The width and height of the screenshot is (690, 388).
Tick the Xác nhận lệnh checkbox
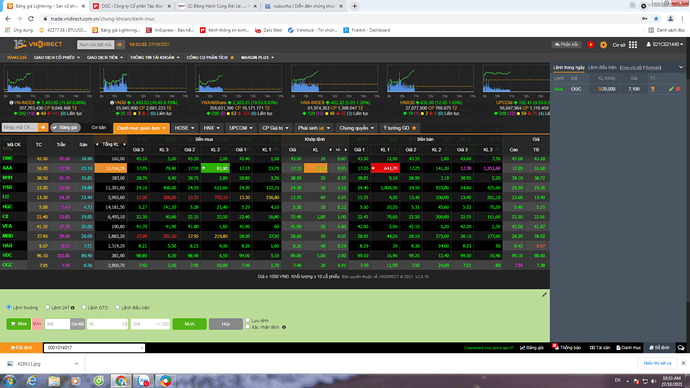(x=247, y=327)
